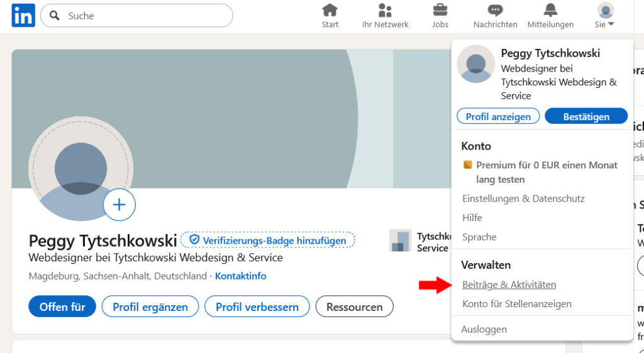Select Ausloggen to sign out
The image size is (644, 353).
pos(484,329)
